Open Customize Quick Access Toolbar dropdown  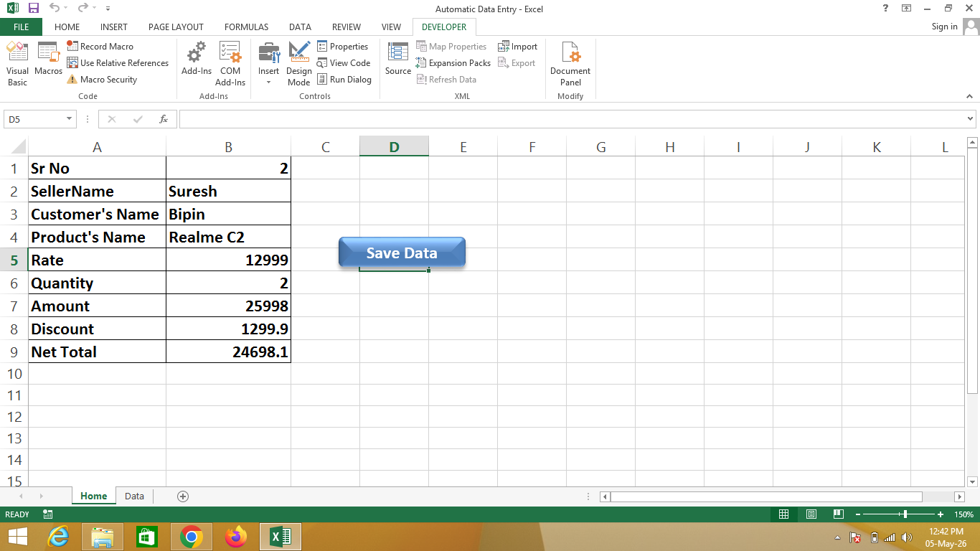(108, 9)
